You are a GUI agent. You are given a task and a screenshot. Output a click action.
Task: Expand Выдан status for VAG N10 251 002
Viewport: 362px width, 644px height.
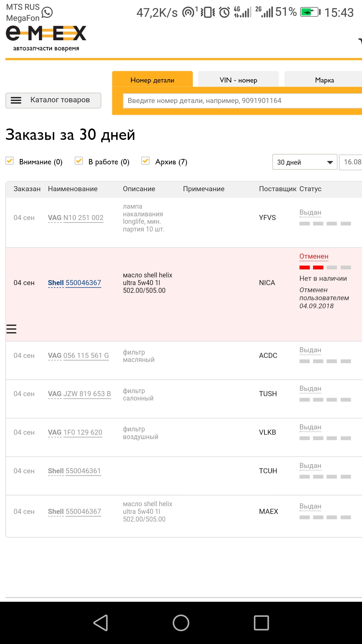click(x=310, y=213)
